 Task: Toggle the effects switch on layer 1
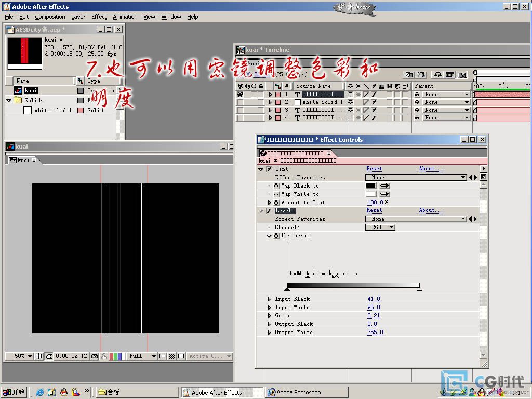[374, 95]
